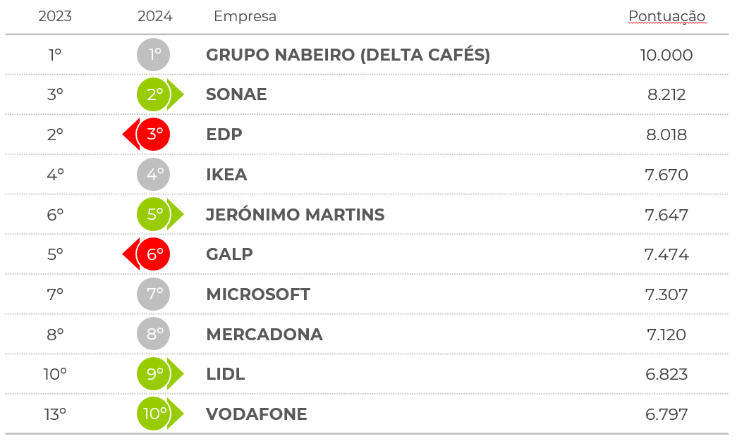Click the Empresa column header
This screenshot has width=737, height=441.
245,16
